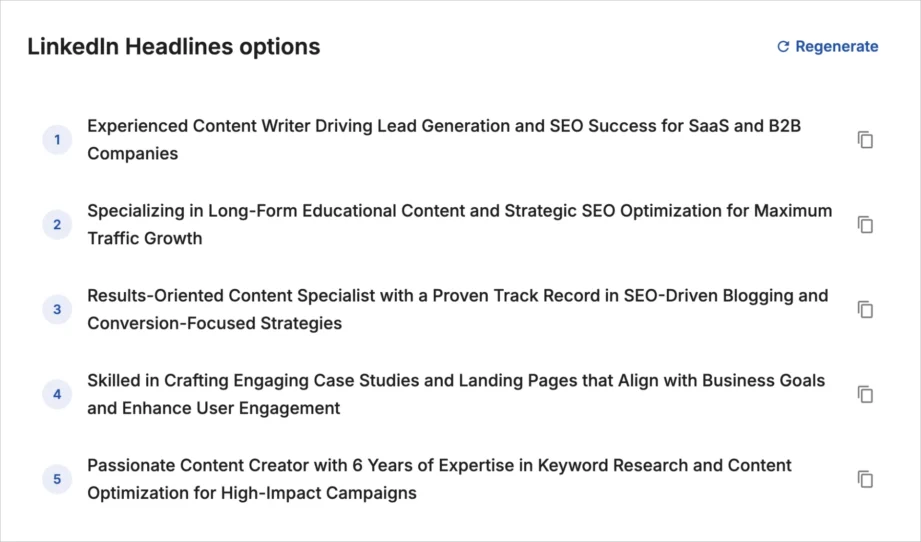Copy the Passionate Content Creator headline
Image resolution: width=921 pixels, height=542 pixels.
coord(865,479)
